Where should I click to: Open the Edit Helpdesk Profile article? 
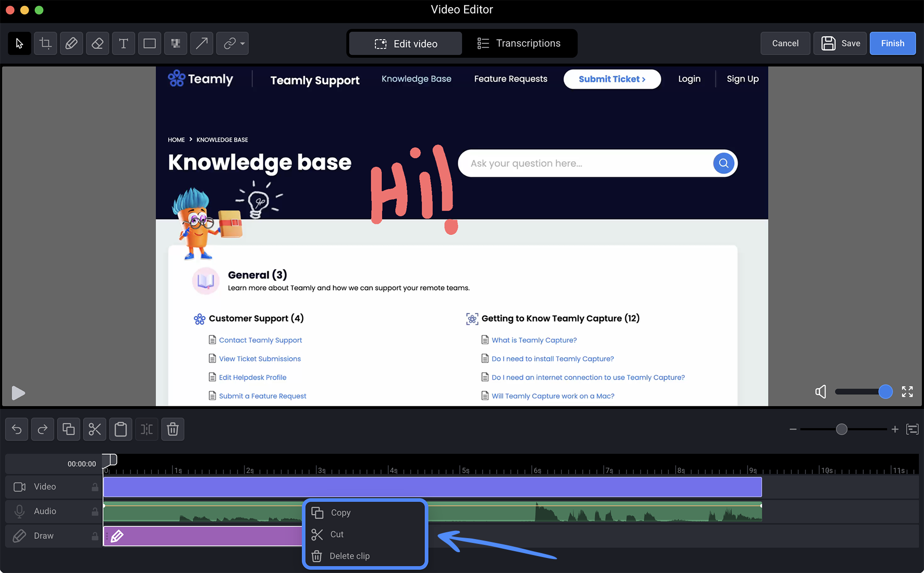[253, 378]
